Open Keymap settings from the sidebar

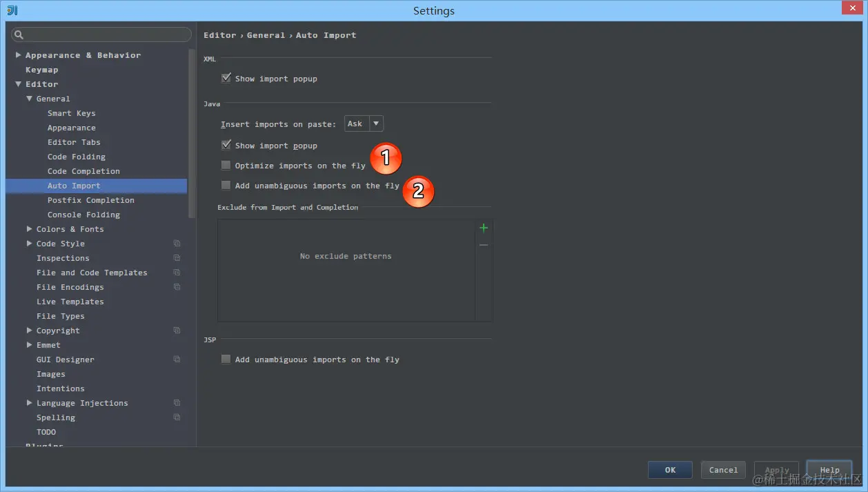click(41, 69)
